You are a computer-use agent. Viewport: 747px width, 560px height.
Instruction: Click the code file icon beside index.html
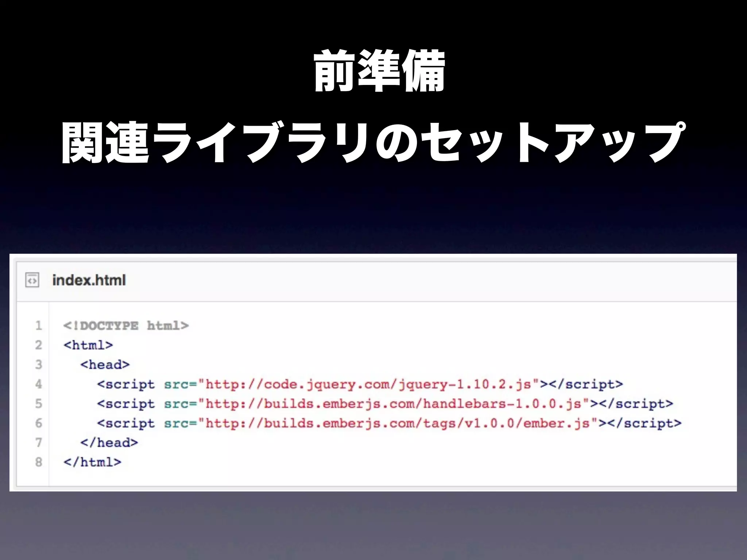coord(32,280)
